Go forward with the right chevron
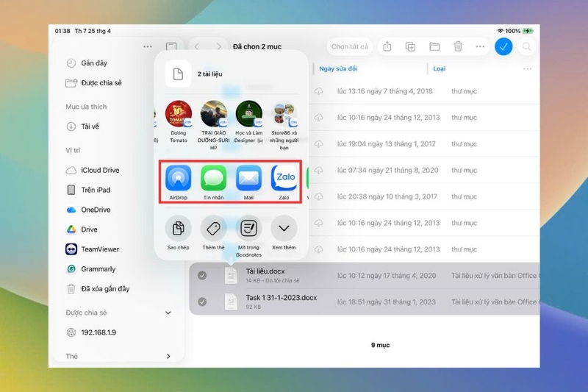Image resolution: width=588 pixels, height=392 pixels. (218, 46)
